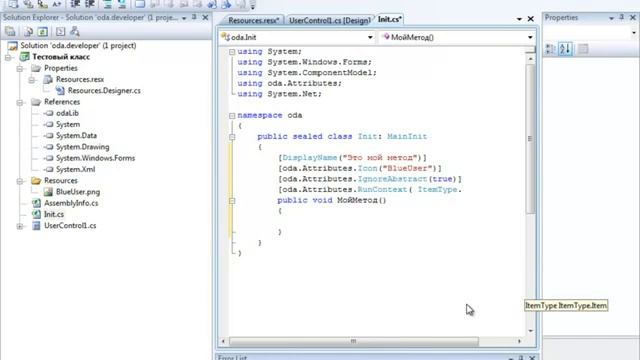Expand the UserControl1.cs node
The width and height of the screenshot is (640, 360).
coord(20,226)
